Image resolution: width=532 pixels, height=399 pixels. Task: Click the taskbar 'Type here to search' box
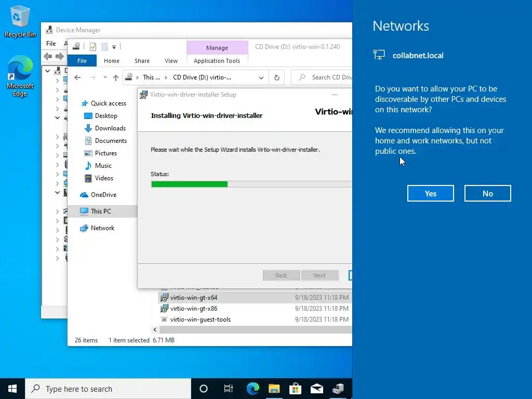click(x=108, y=389)
